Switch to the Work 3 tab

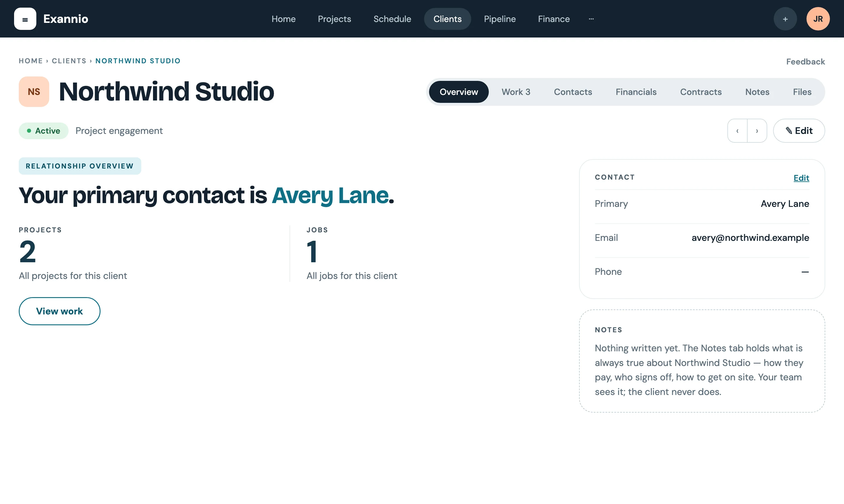click(x=515, y=92)
